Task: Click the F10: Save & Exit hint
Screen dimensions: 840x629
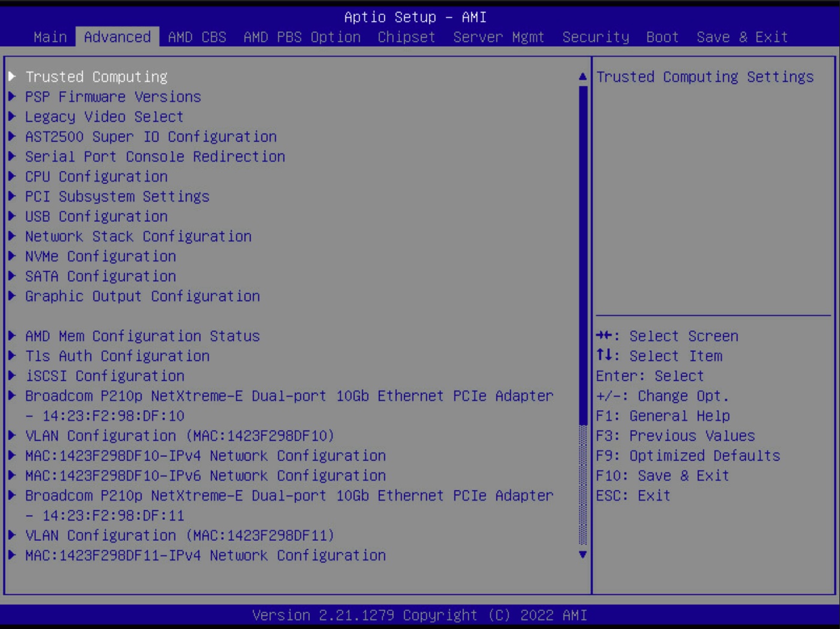Action: (663, 475)
